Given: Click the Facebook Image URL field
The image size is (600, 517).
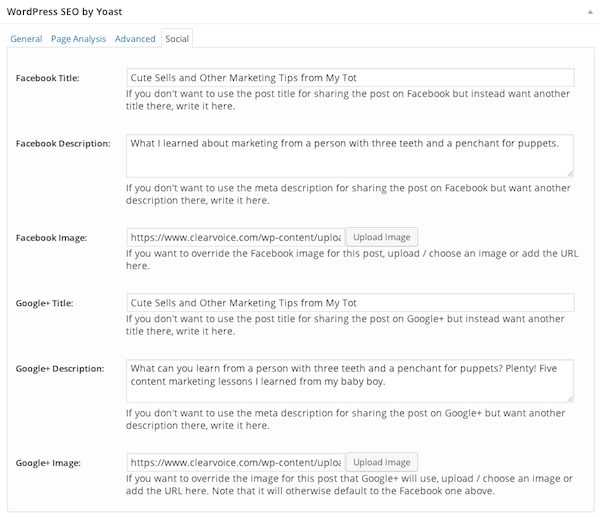Looking at the screenshot, I should click(236, 237).
